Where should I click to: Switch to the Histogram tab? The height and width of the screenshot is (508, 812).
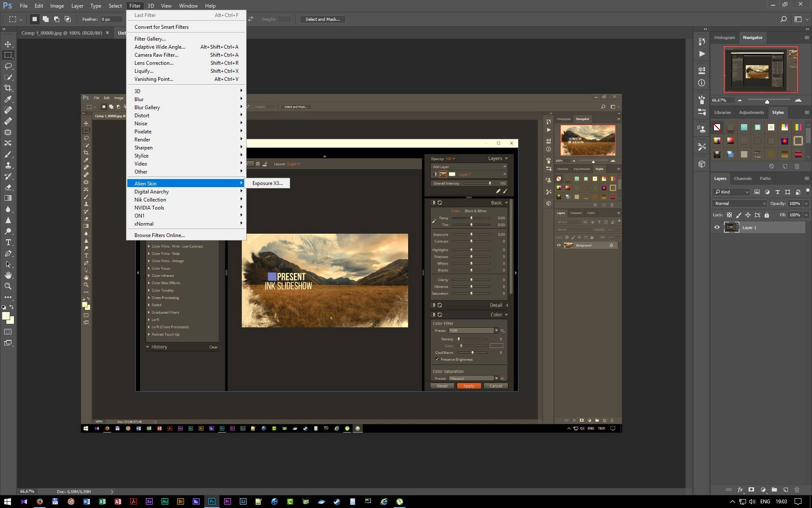click(724, 37)
